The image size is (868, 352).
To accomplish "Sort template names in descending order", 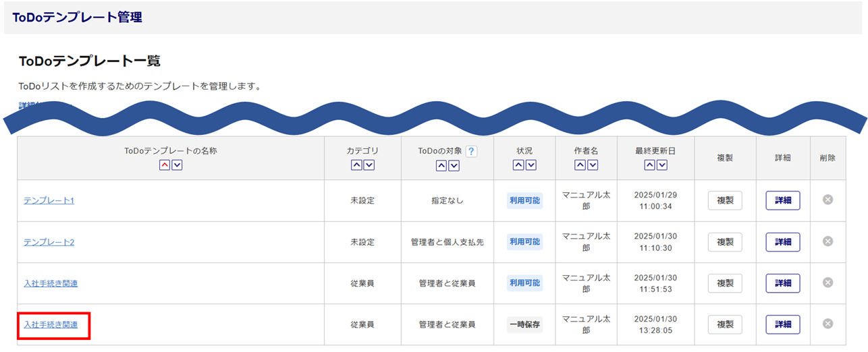I will click(177, 165).
